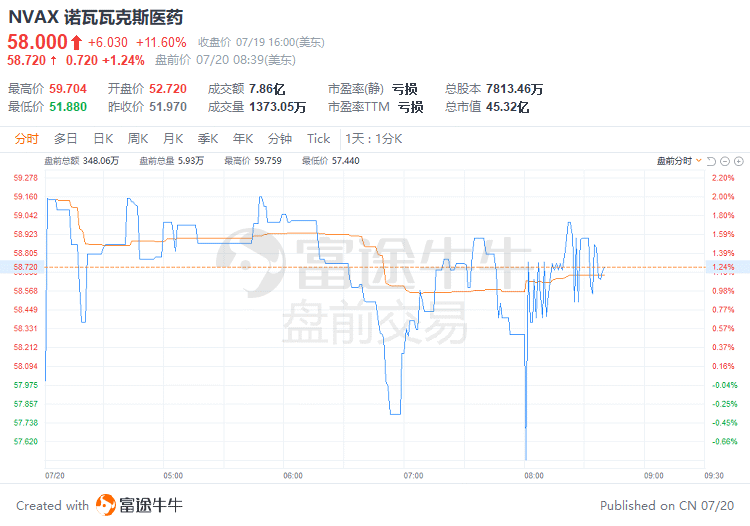Zoom in chart with plus icon
The width and height of the screenshot is (750, 526).
739,161
